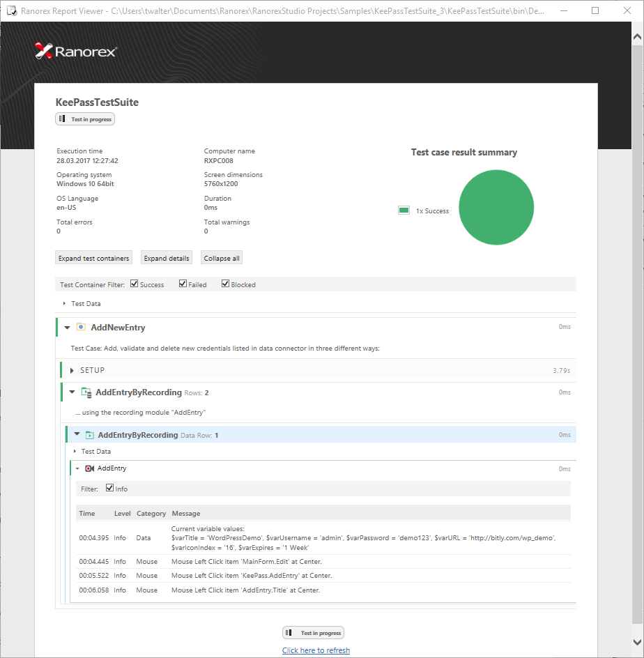Collapse the AddEntryByRecording Rows: 2 container
The width and height of the screenshot is (644, 658).
pyautogui.click(x=72, y=392)
